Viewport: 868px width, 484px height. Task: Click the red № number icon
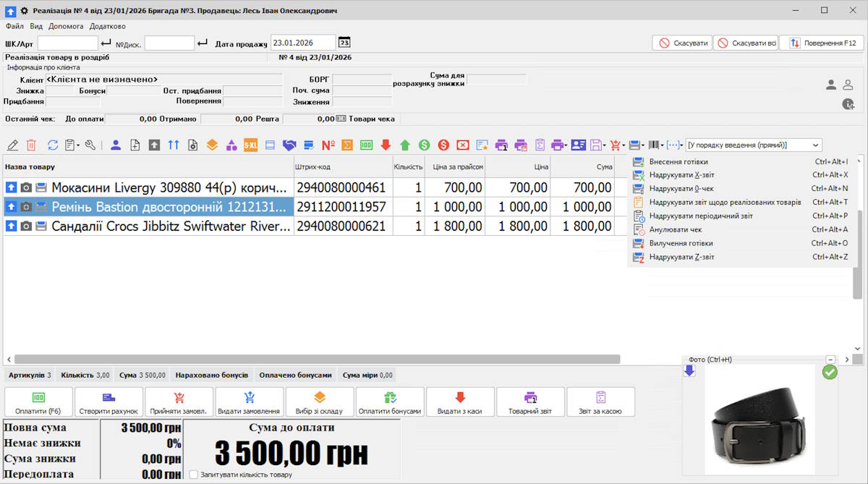pos(328,145)
